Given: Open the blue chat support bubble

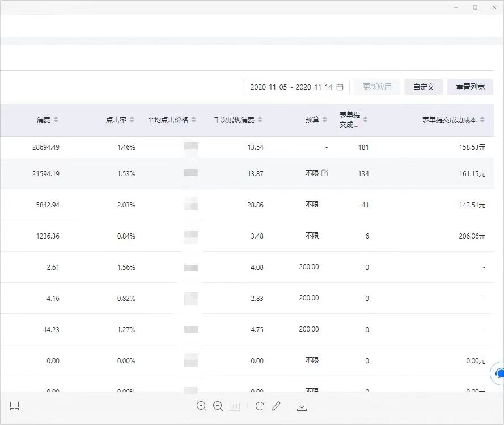Looking at the screenshot, I should 499,373.
